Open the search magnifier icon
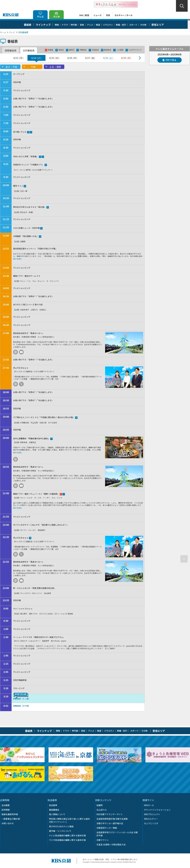Image resolution: width=190 pixels, height=868 pixels. [182, 6]
